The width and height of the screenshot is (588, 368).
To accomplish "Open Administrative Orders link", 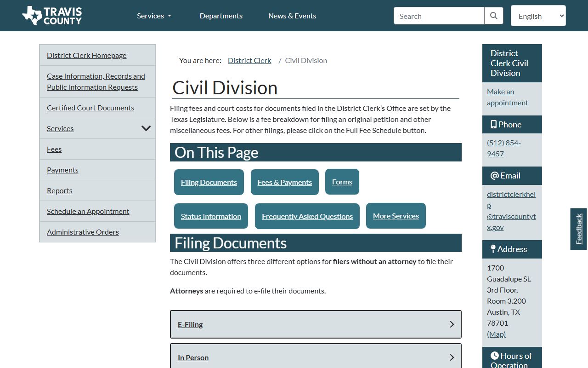I will (x=83, y=232).
